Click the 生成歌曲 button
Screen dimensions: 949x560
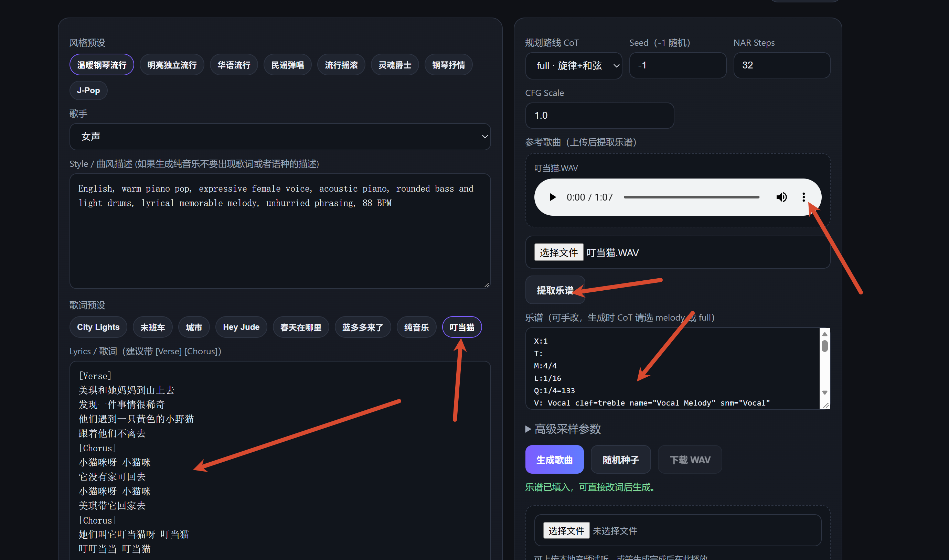pos(554,460)
